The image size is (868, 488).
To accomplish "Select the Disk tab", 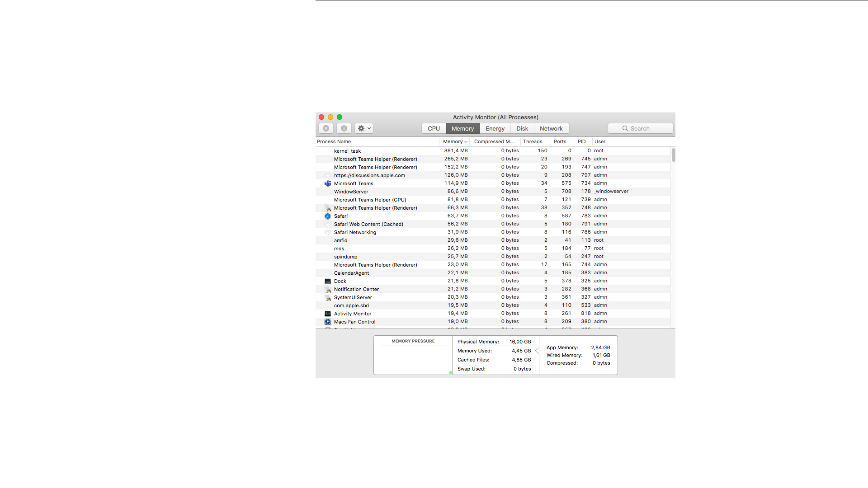I will tap(522, 128).
